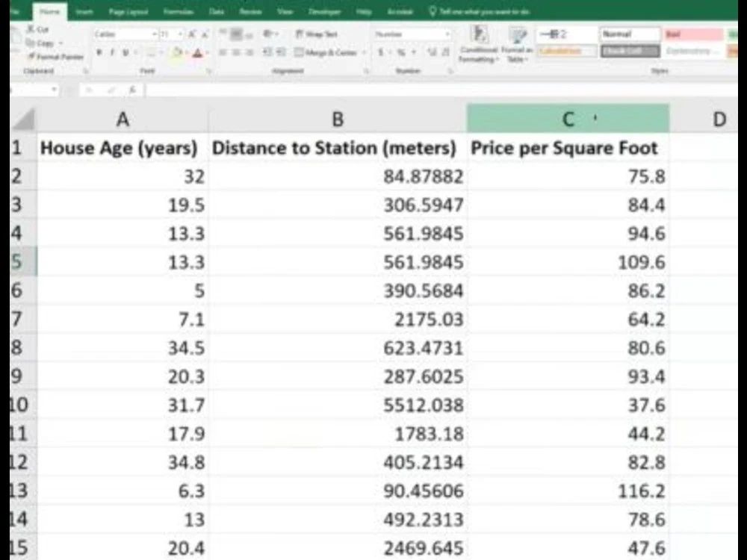This screenshot has height=560, width=747.
Task: Select row 5 header
Action: 23,261
